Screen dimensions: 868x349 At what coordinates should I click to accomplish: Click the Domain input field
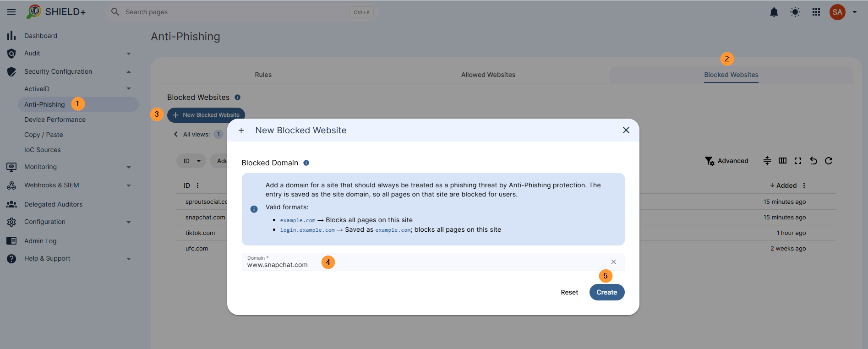point(433,262)
